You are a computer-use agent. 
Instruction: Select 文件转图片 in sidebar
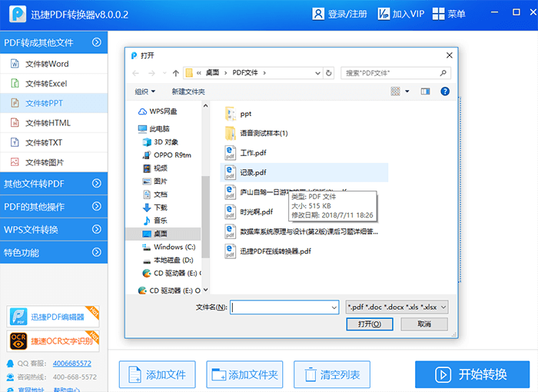click(54, 162)
